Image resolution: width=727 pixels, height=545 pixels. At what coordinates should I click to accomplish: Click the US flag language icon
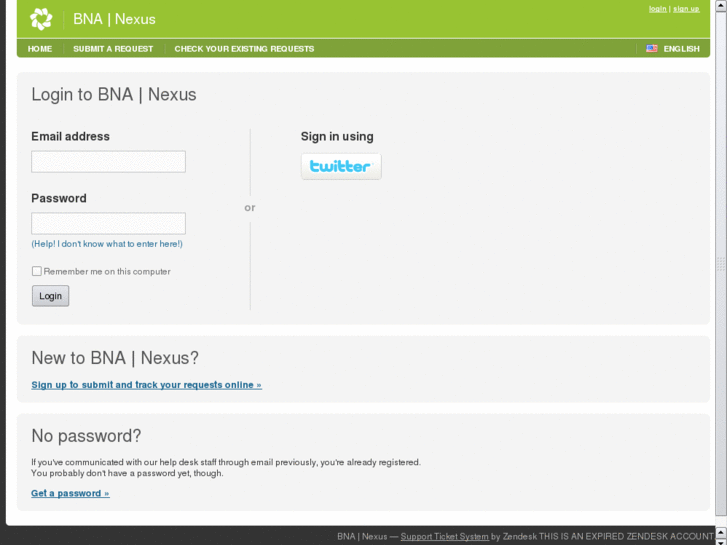[651, 49]
